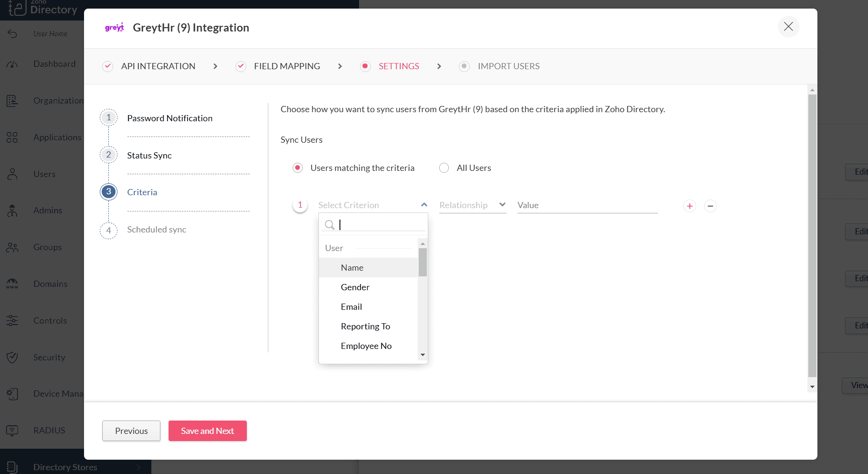Image resolution: width=868 pixels, height=474 pixels.
Task: Collapse the Select Criterion dropdown
Action: click(423, 205)
